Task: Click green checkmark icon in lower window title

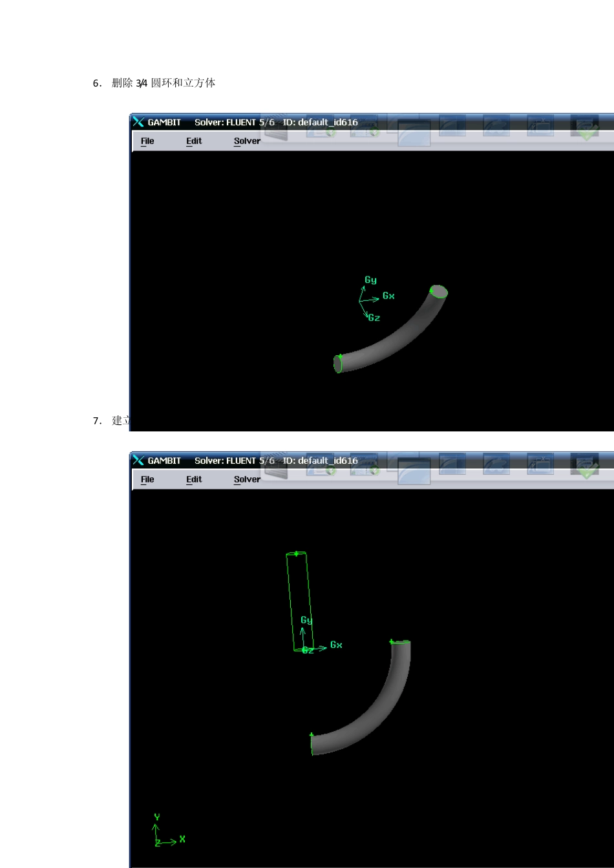Action: pyautogui.click(x=588, y=468)
